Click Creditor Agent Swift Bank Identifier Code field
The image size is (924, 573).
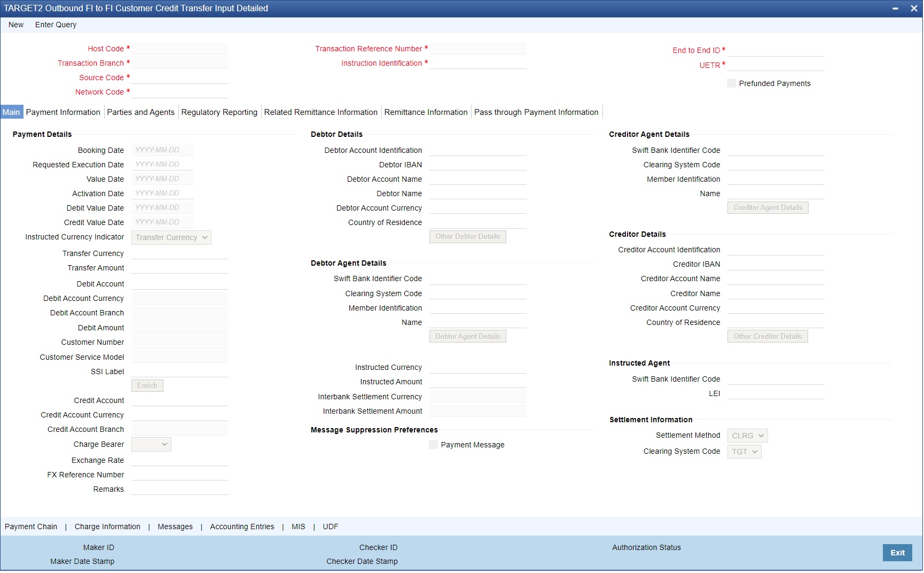tap(776, 150)
